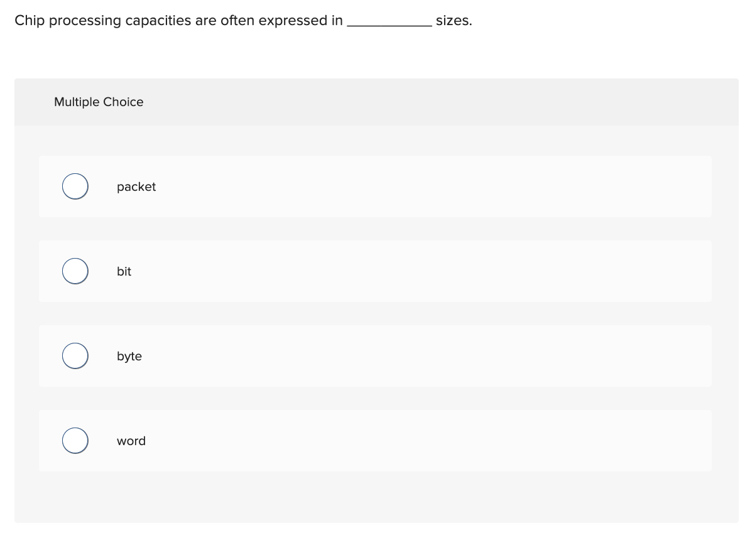Screen dimensions: 745x560
Task: Click the blank fill-in line in question
Action: [x=389, y=23]
